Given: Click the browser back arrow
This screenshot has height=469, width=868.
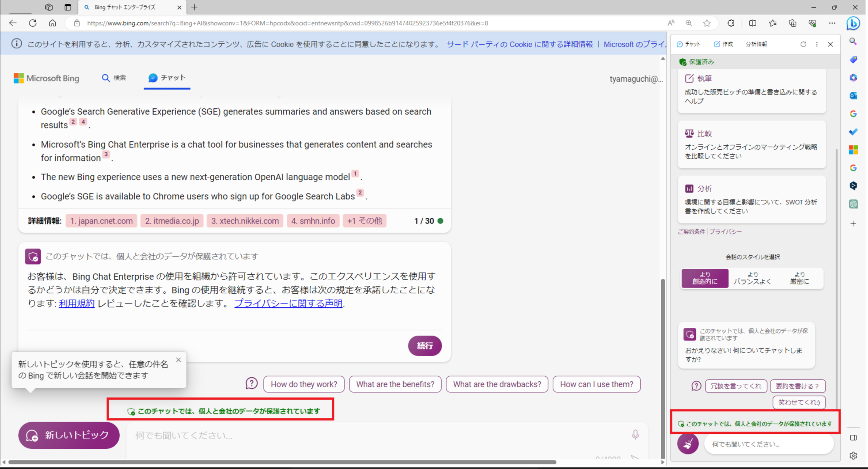Looking at the screenshot, I should click(x=13, y=23).
